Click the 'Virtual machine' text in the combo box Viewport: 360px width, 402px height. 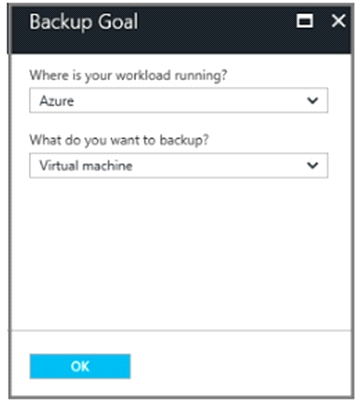tap(86, 166)
